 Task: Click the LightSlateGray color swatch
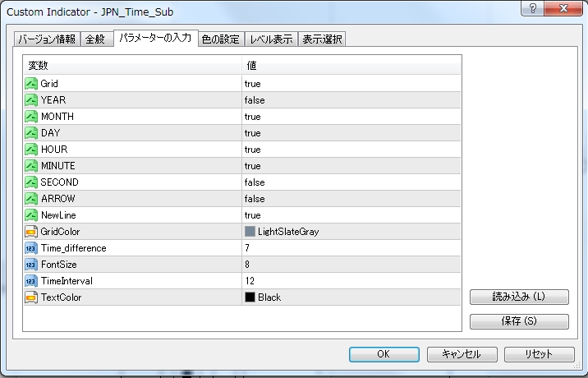point(250,231)
